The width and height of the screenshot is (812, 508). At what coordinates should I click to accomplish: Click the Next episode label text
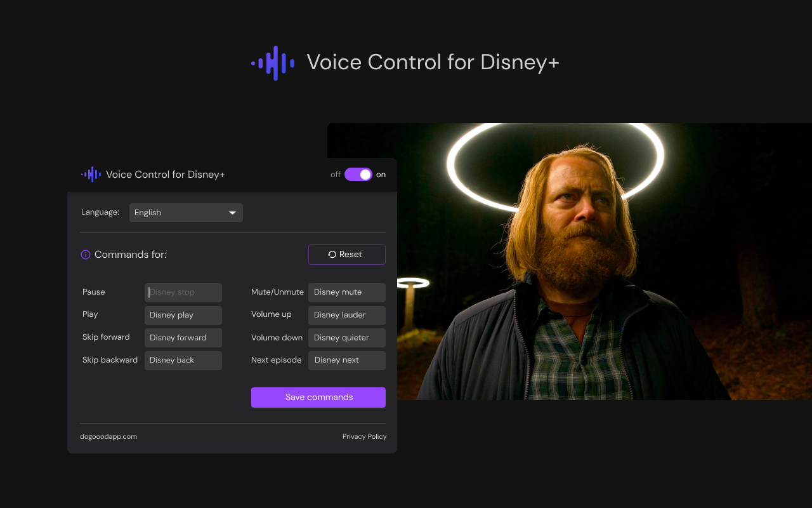pos(277,360)
